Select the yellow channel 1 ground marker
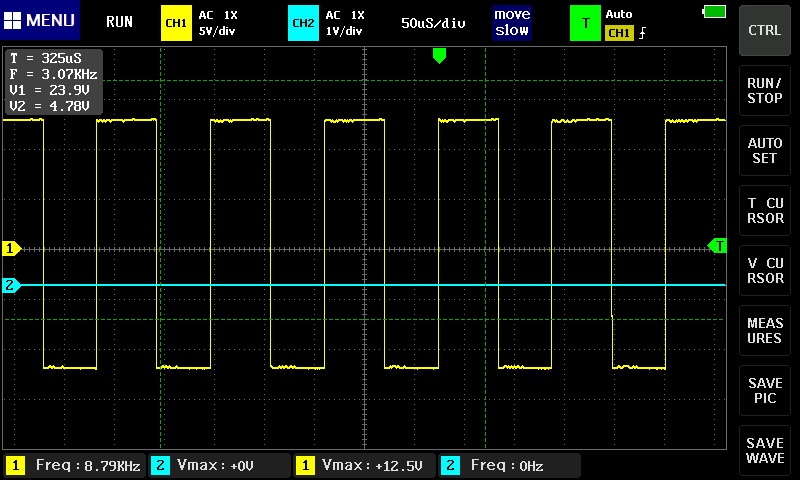This screenshot has width=800, height=480. [11, 248]
